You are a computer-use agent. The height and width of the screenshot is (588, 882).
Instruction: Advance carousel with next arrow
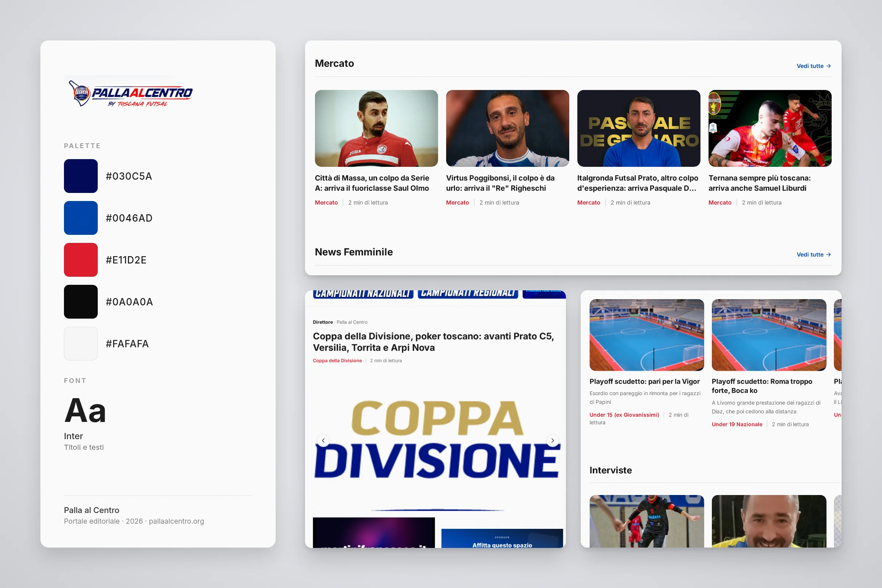[x=552, y=440]
